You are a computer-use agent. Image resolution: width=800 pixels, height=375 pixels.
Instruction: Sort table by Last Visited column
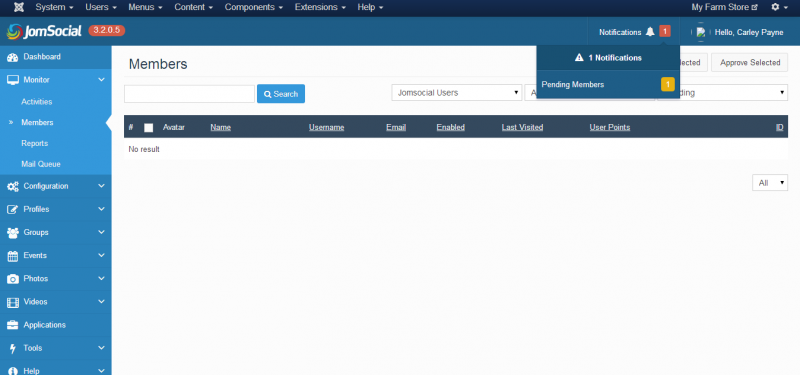[x=522, y=127]
